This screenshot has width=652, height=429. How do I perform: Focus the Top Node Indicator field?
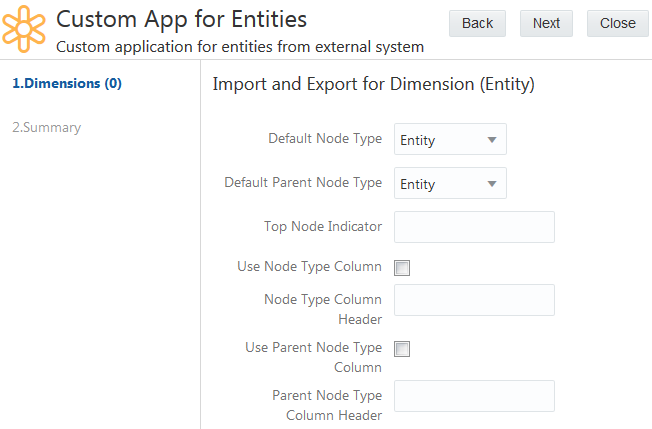(474, 227)
